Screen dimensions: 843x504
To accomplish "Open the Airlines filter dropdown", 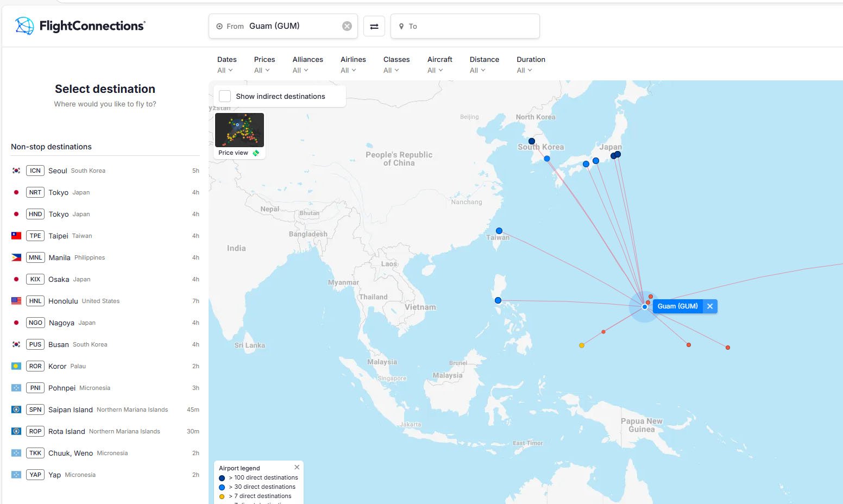I will (x=353, y=65).
